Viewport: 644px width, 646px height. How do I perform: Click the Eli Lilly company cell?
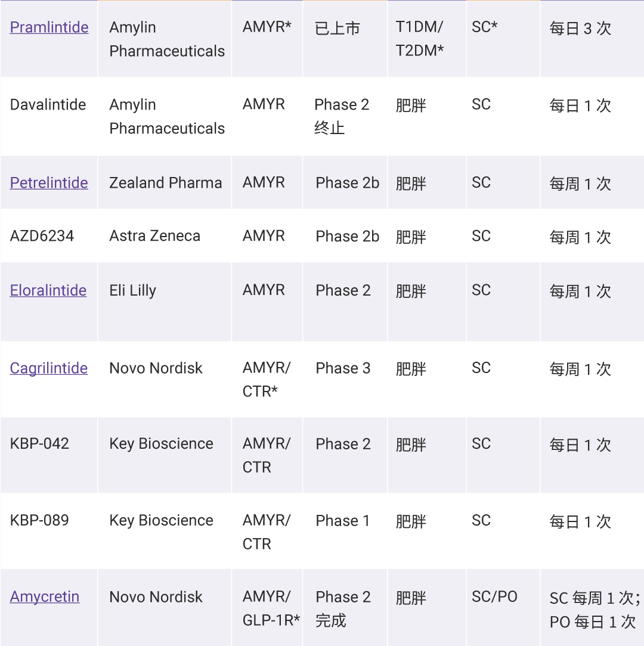point(132,291)
